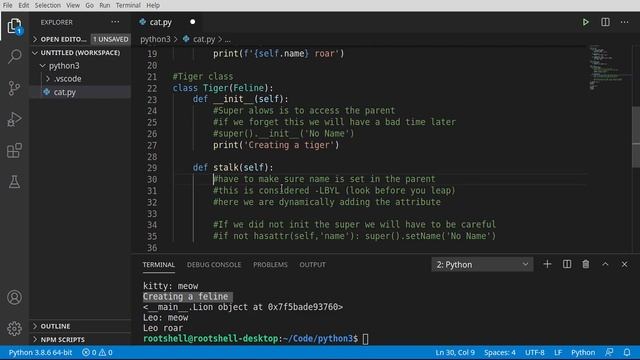Click python3 in the breadcrumb
This screenshot has width=640, height=360.
point(155,39)
